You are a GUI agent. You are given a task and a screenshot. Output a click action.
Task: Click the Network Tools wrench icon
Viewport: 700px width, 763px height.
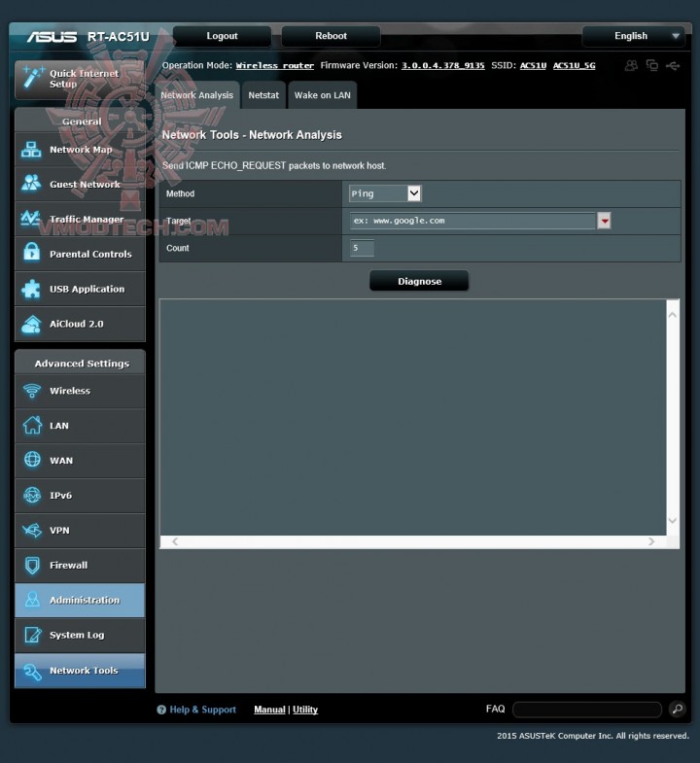pos(32,672)
